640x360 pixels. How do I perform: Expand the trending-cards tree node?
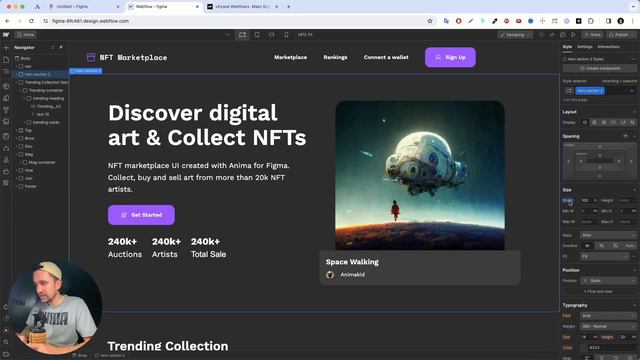(24, 122)
